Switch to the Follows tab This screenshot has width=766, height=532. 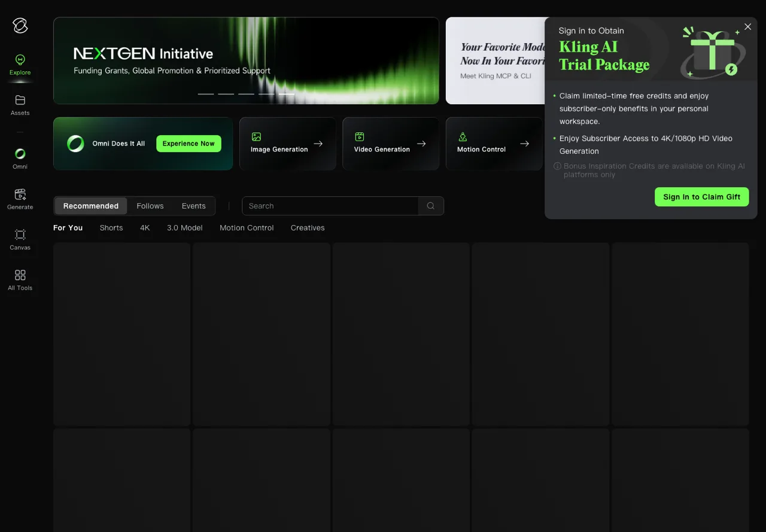150,206
